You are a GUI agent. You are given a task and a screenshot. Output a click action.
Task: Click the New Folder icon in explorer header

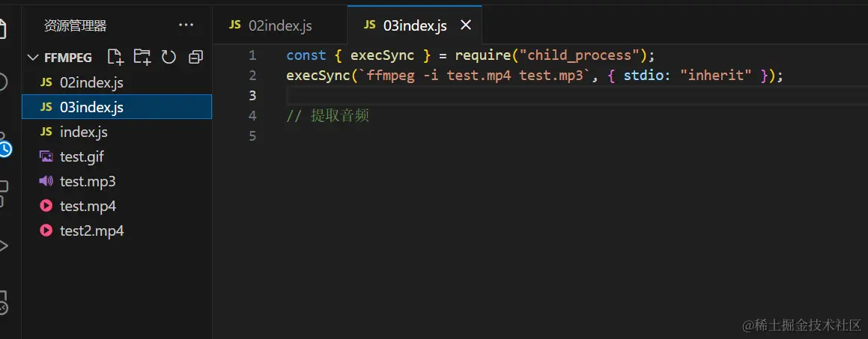tap(142, 57)
